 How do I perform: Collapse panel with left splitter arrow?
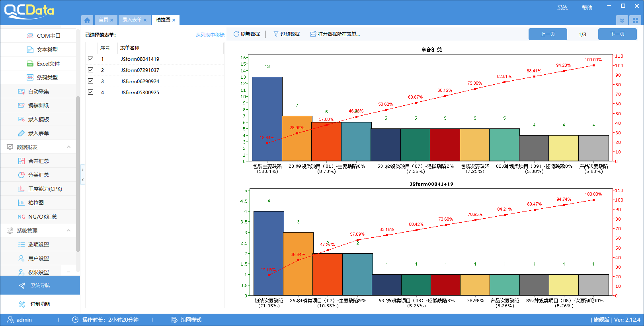tap(83, 180)
